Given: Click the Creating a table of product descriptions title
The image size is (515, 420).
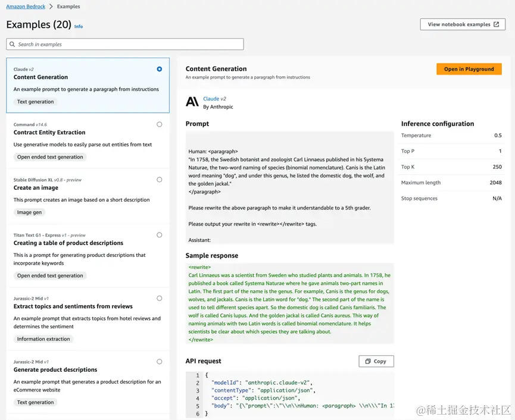Looking at the screenshot, I should pyautogui.click(x=68, y=243).
